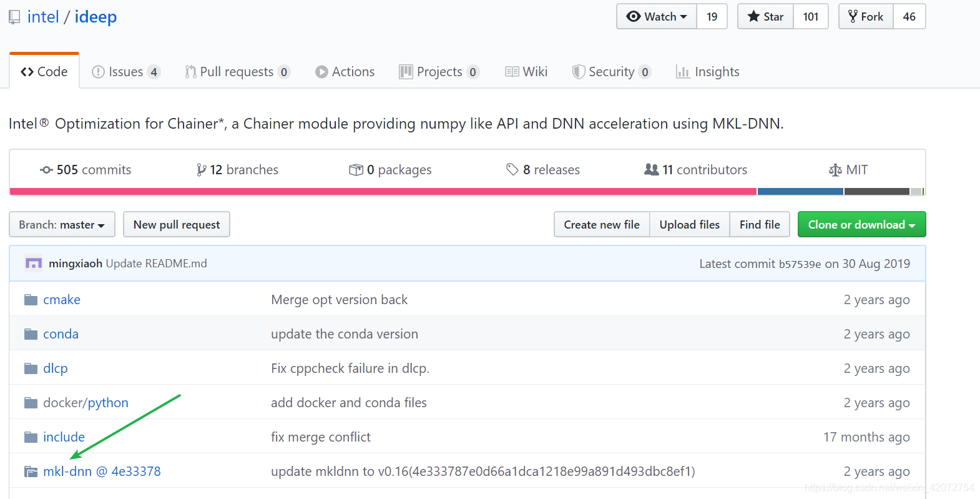
Task: Fork the repository
Action: tap(866, 17)
